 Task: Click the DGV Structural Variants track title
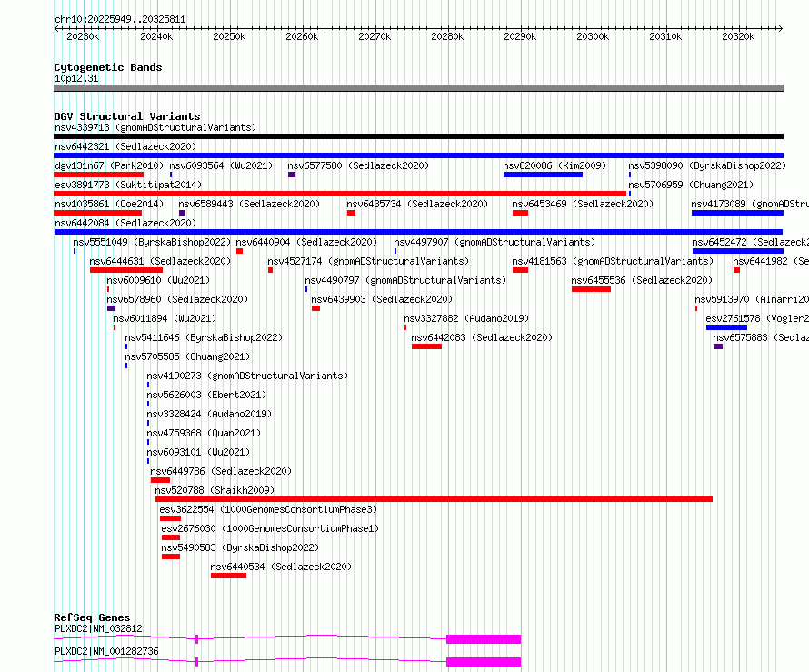(x=127, y=116)
